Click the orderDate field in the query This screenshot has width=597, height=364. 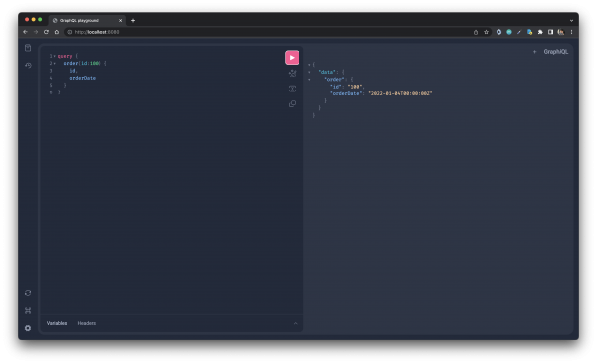tap(83, 78)
